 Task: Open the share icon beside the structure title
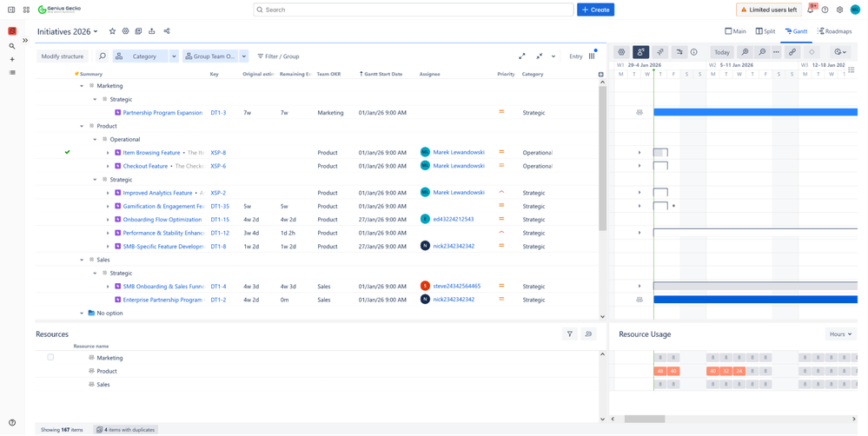(x=167, y=31)
